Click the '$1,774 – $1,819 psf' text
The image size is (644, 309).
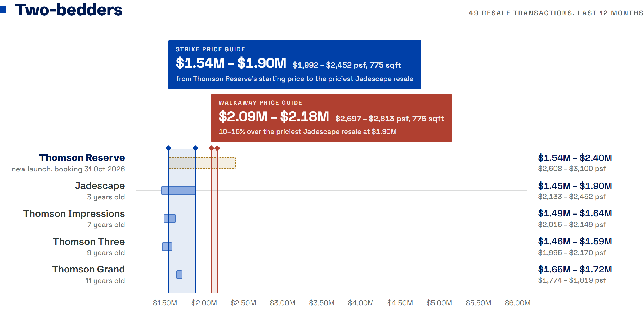click(572, 280)
